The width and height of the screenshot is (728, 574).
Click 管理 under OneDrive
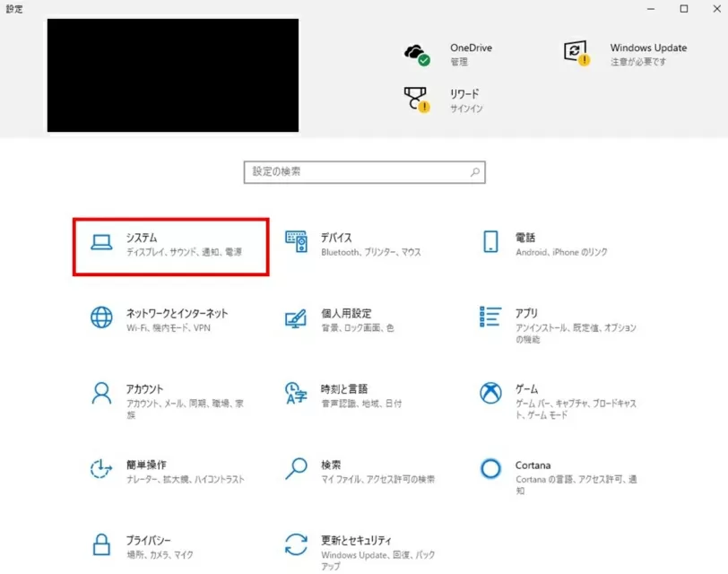tap(459, 62)
